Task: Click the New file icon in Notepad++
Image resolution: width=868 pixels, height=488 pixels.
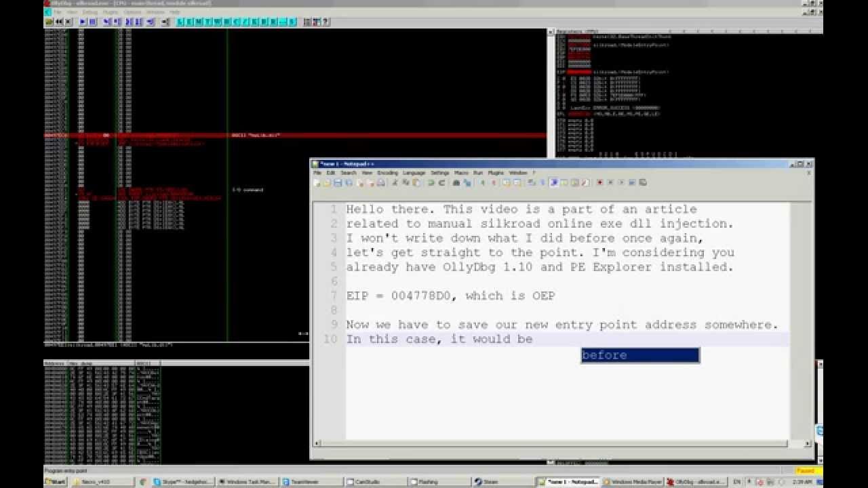Action: 317,183
